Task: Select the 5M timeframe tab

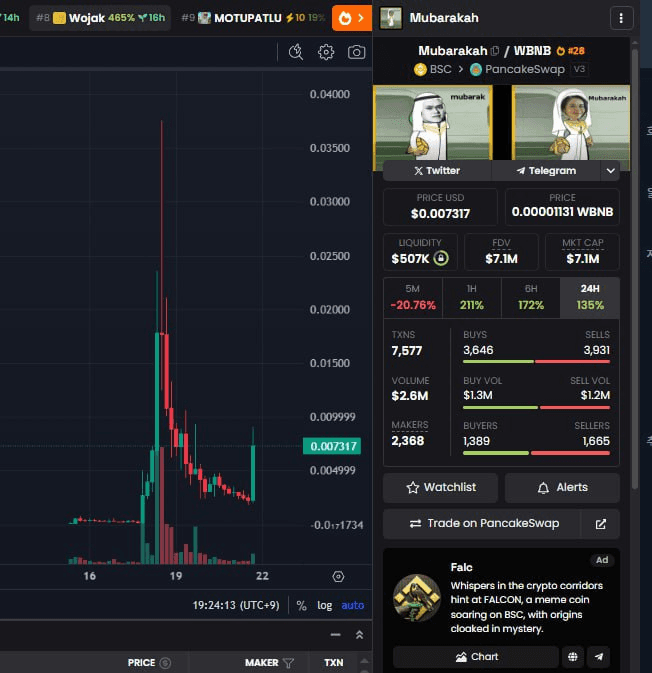Action: [x=412, y=297]
